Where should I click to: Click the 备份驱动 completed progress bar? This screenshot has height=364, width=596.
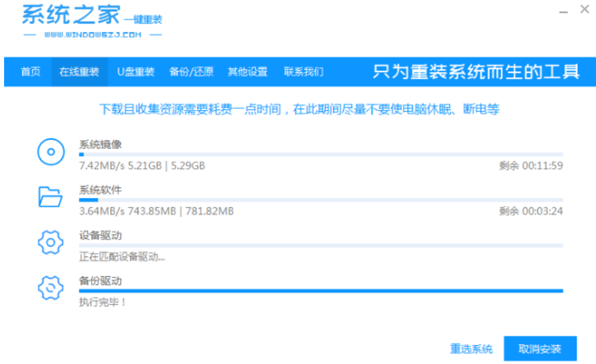point(321,291)
